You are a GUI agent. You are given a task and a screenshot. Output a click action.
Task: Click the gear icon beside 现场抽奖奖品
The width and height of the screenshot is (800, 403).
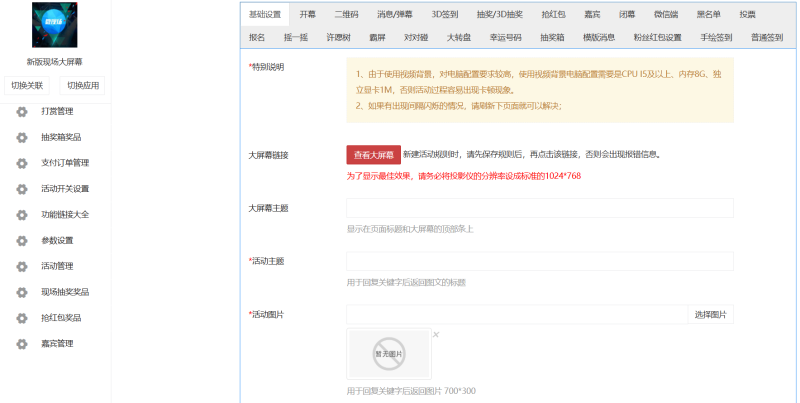coord(21,292)
